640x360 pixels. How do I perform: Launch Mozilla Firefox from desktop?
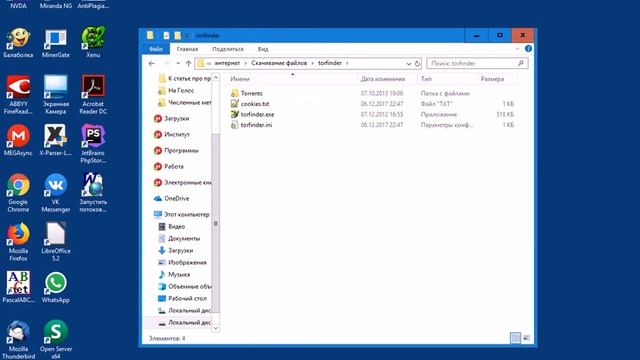[18, 242]
